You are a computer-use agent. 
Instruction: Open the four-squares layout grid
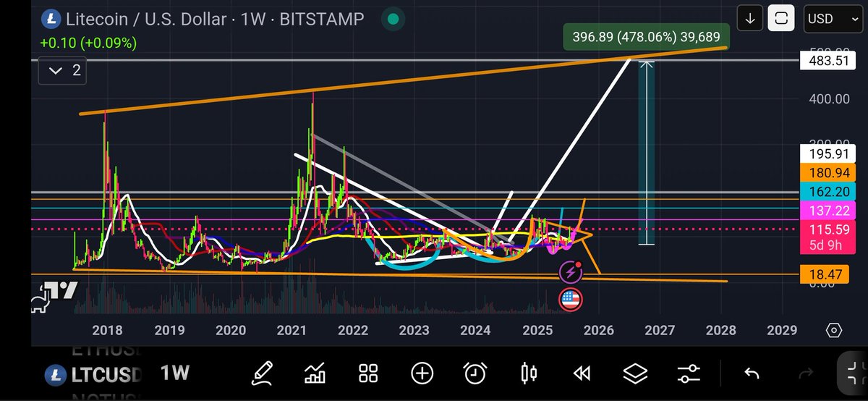[369, 373]
